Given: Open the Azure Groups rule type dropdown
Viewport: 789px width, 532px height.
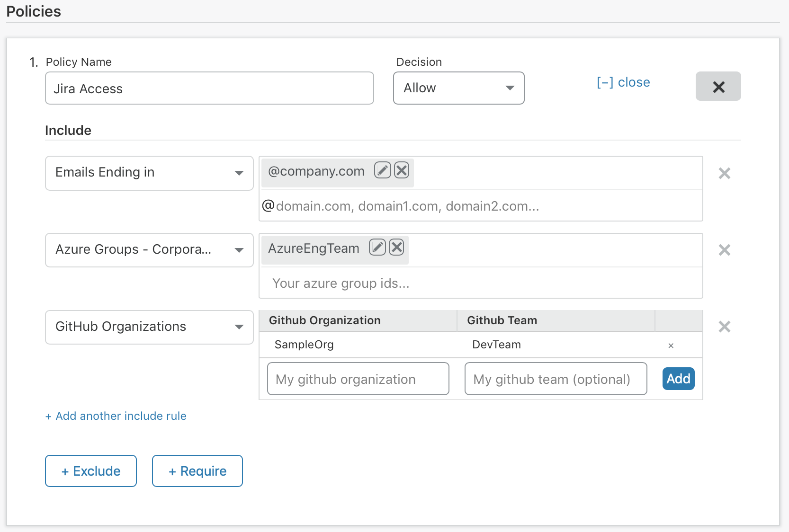Looking at the screenshot, I should [149, 250].
